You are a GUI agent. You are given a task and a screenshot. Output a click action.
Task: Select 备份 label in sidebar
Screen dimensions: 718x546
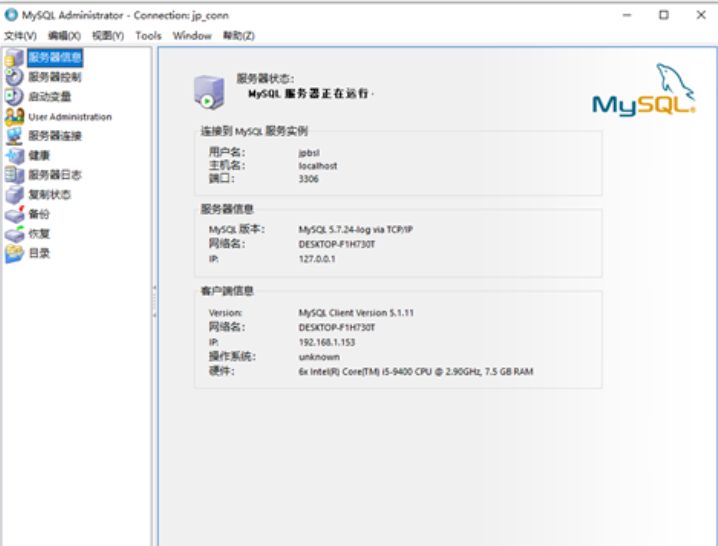[39, 214]
